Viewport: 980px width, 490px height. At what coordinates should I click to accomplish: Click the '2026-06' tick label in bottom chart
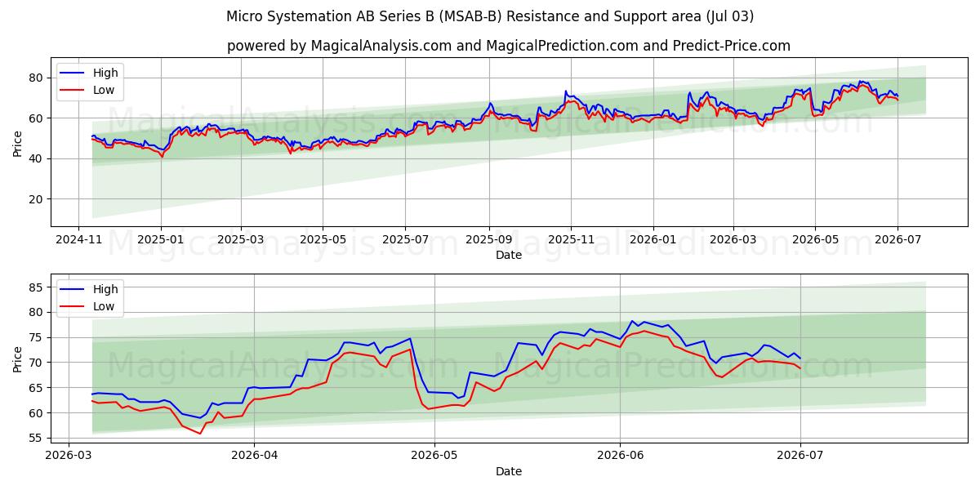[620, 457]
